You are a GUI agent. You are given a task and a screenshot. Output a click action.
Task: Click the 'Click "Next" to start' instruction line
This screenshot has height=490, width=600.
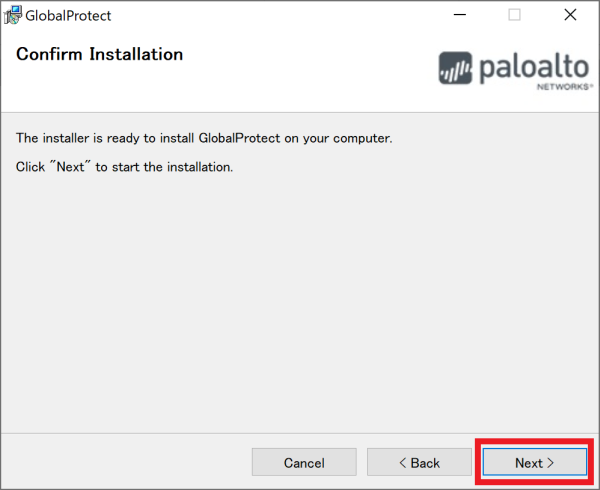[x=124, y=166]
